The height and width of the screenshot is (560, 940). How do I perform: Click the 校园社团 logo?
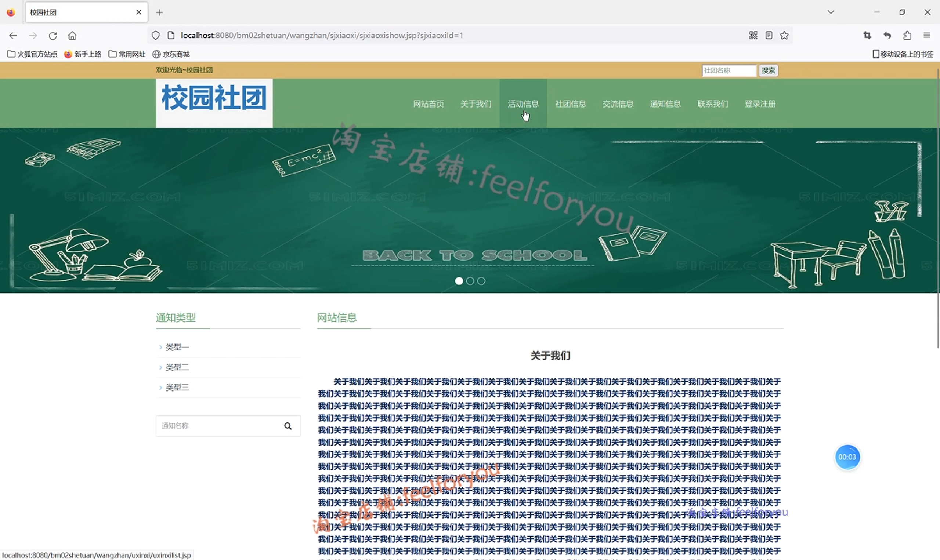[214, 103]
